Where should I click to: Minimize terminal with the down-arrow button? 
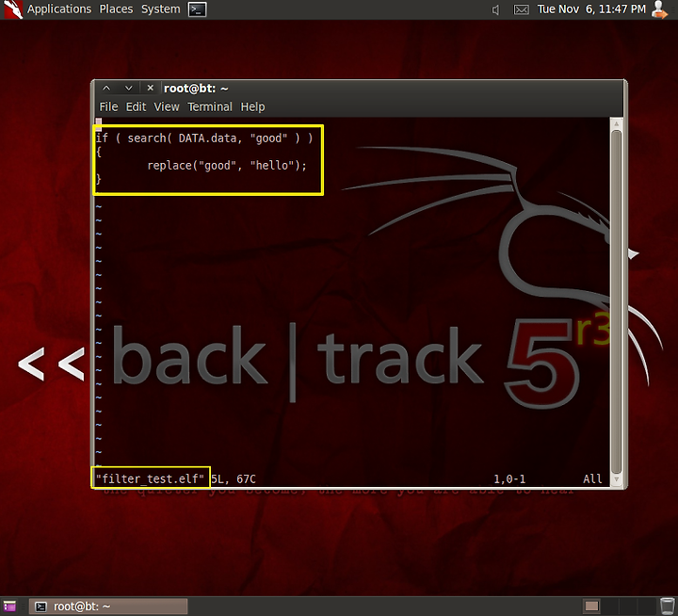click(x=128, y=89)
